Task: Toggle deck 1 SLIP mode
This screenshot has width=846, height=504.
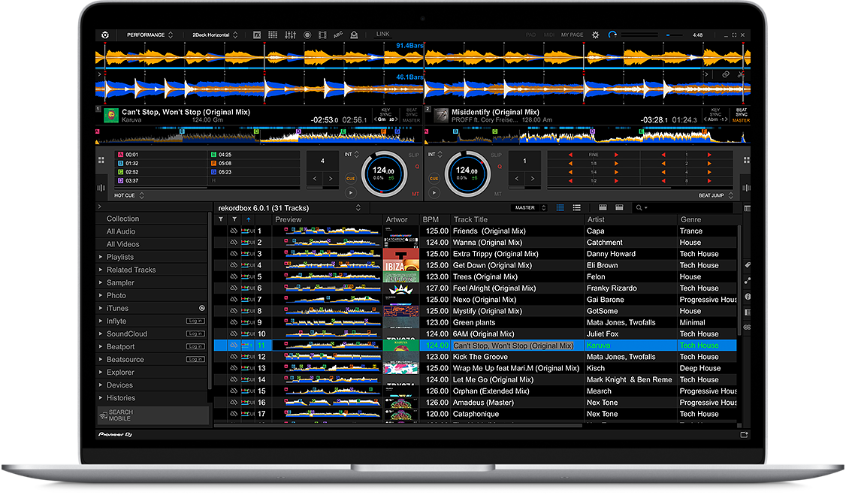Action: (414, 155)
